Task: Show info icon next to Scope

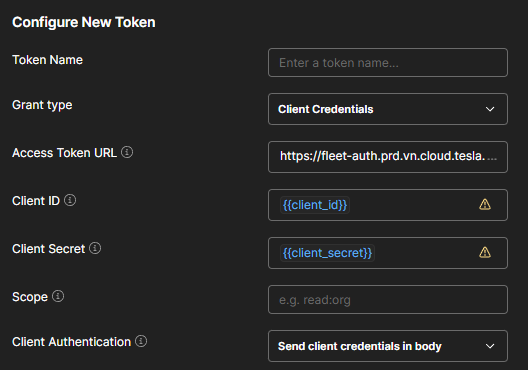Action: (58, 296)
